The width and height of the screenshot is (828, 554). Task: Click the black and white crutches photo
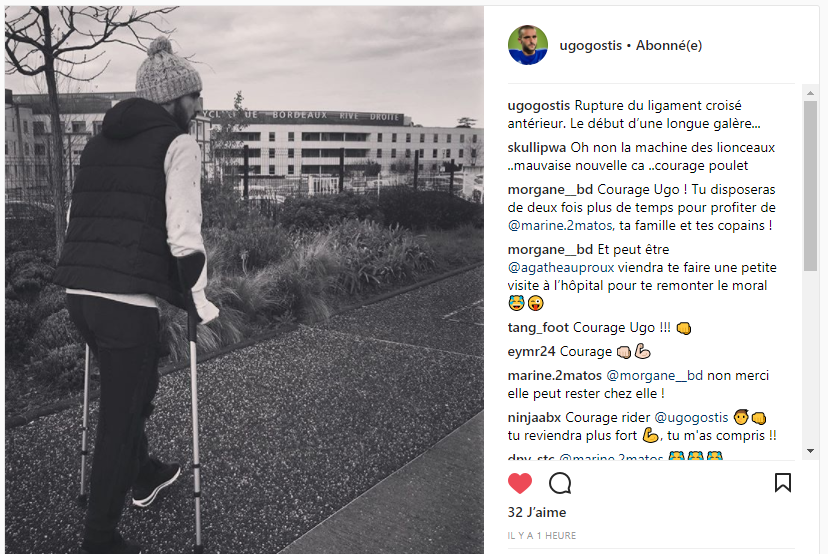coord(244,280)
